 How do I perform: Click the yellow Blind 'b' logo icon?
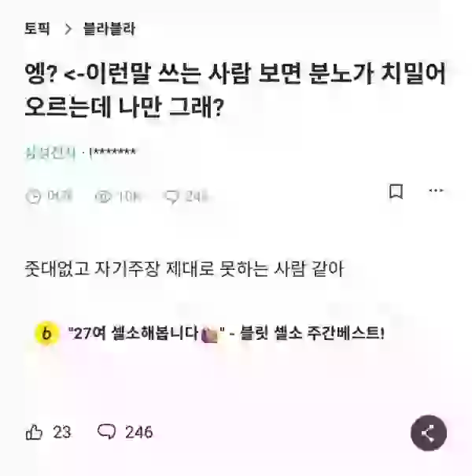pos(46,334)
